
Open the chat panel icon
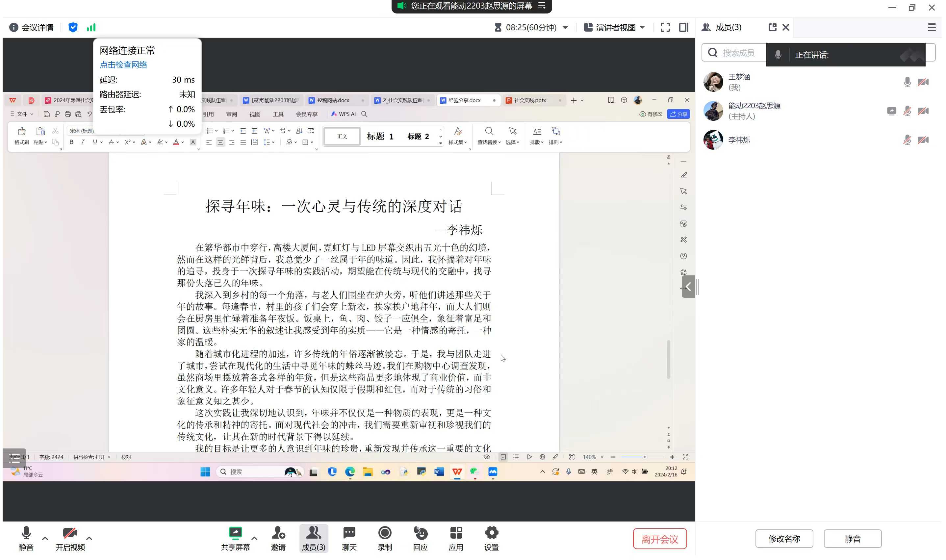pyautogui.click(x=349, y=533)
